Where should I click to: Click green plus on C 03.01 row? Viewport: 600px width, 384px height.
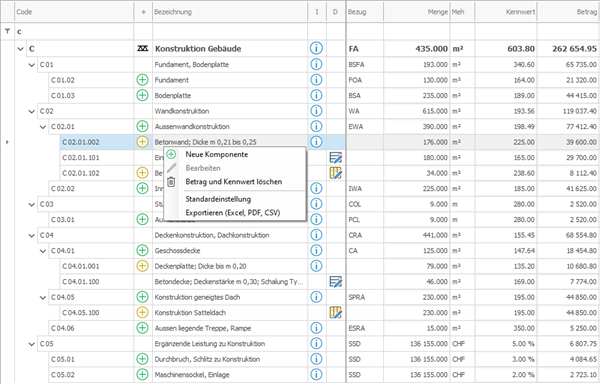click(x=142, y=220)
